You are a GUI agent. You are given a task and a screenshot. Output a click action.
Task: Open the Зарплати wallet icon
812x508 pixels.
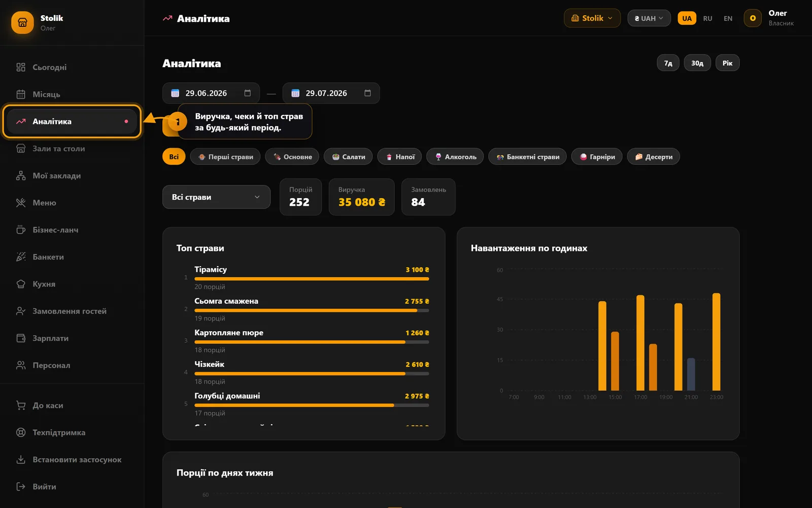pyautogui.click(x=21, y=338)
